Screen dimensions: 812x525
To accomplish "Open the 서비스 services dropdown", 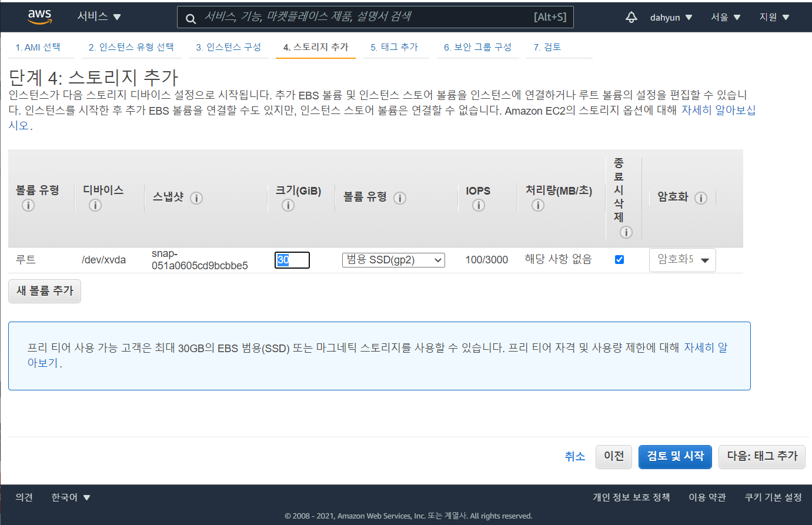I will pos(99,17).
